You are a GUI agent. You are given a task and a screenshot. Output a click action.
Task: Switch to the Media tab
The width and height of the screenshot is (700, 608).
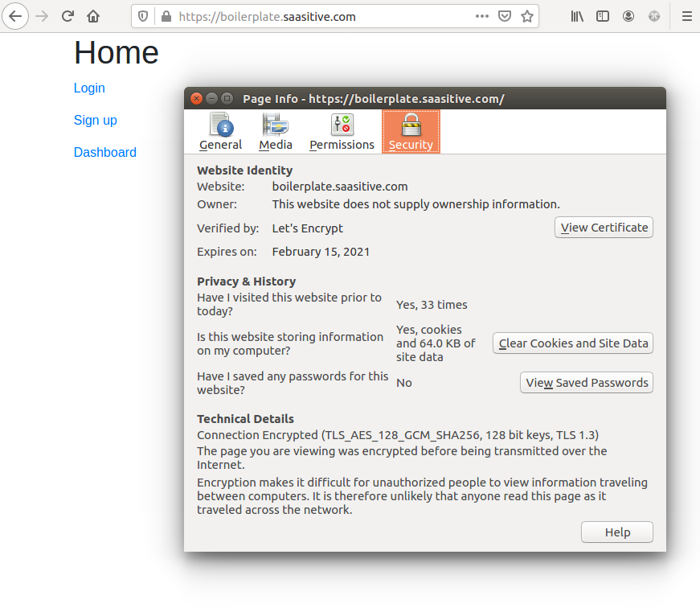275,132
